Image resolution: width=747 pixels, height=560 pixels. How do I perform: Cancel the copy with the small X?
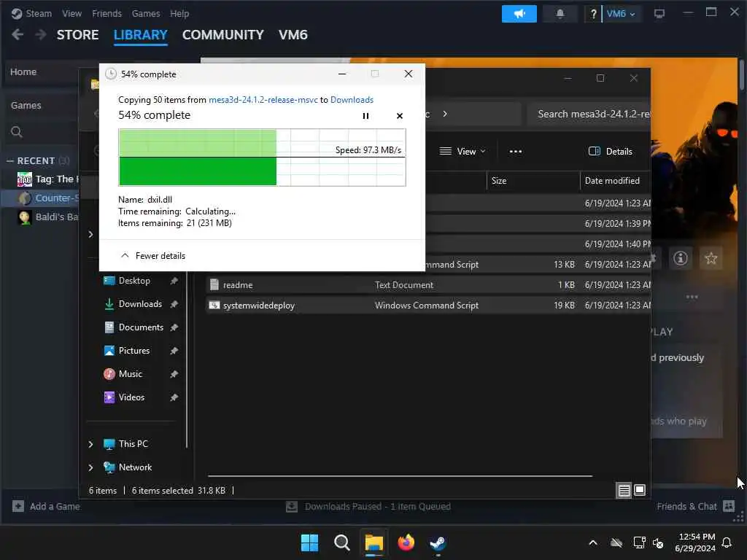pos(399,116)
